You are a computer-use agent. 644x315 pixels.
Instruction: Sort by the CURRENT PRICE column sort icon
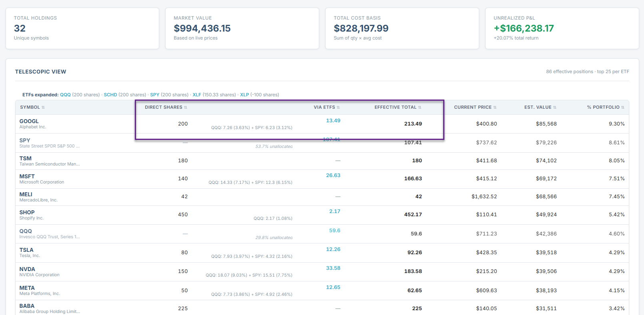point(495,108)
